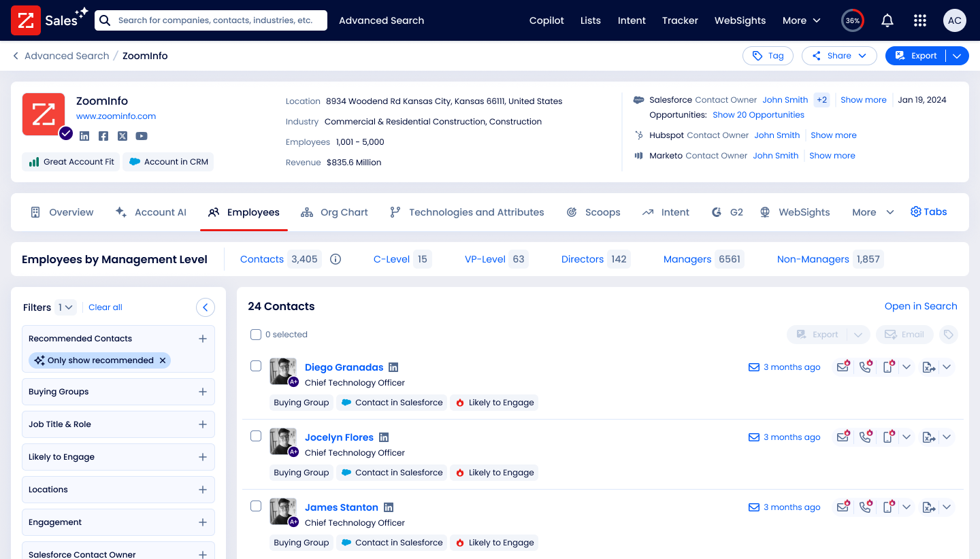Expand the Buying Groups filter
This screenshot has width=980, height=559.
point(202,392)
